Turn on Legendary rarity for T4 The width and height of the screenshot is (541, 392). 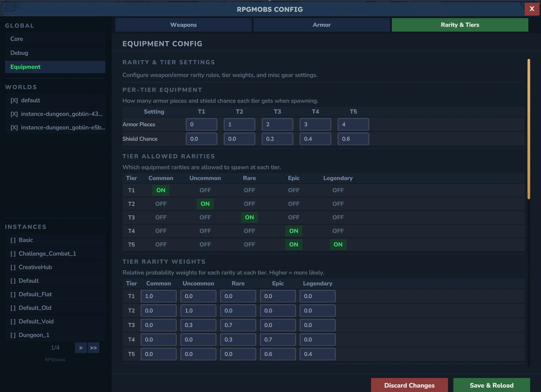(338, 231)
